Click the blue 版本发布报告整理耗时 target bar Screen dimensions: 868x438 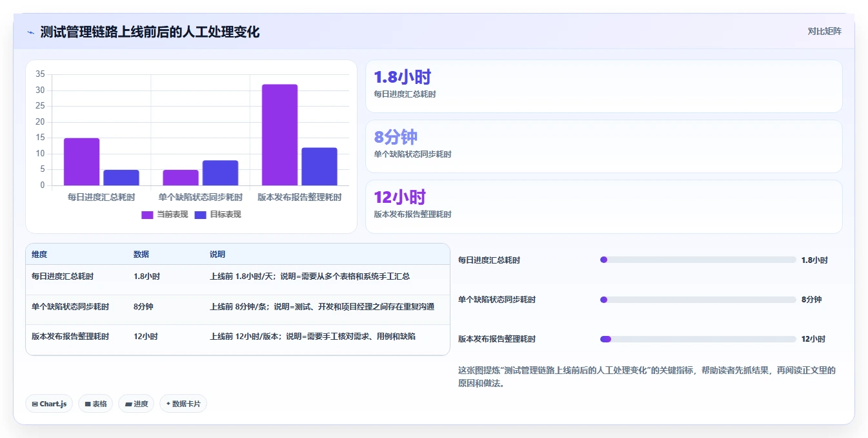[319, 167]
